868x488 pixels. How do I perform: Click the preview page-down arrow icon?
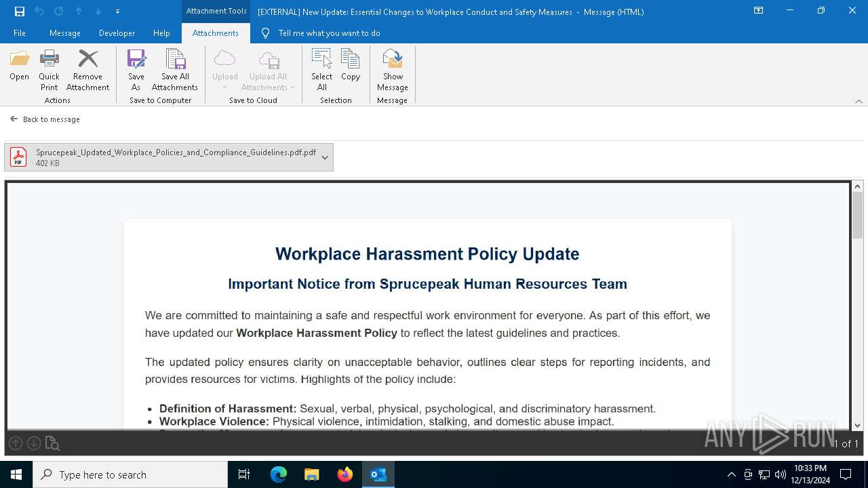[34, 443]
